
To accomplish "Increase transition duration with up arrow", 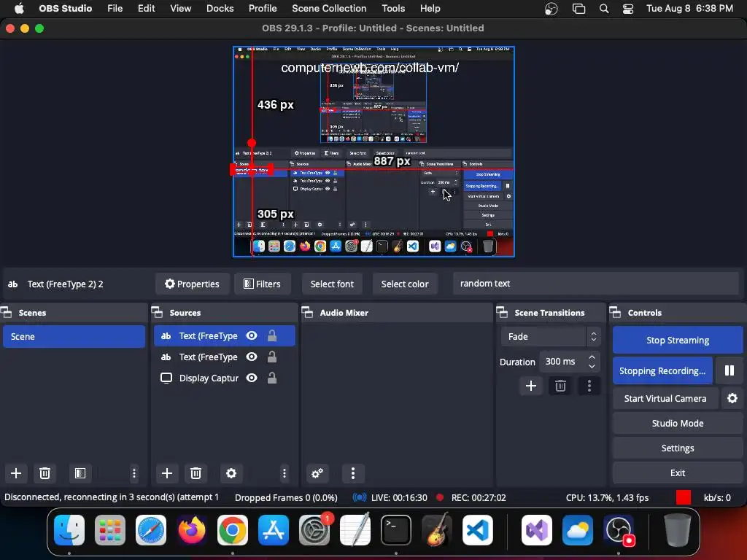I will coord(592,357).
